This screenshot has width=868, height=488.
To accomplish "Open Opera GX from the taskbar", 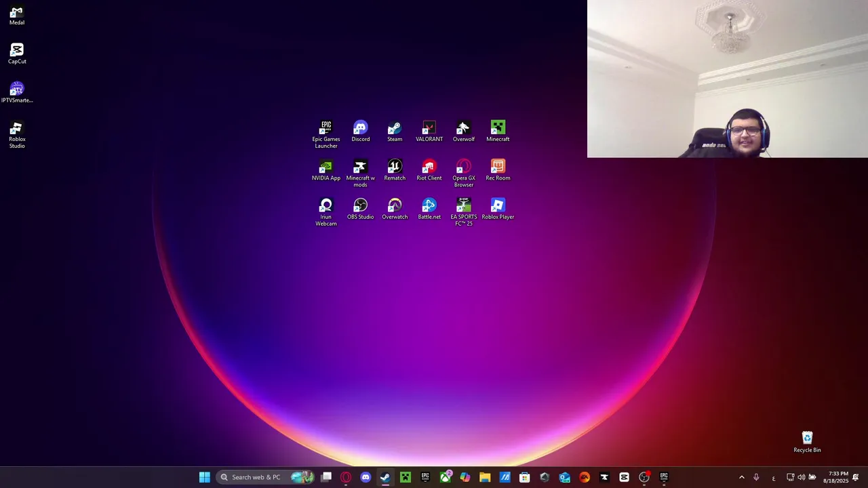I will [346, 477].
